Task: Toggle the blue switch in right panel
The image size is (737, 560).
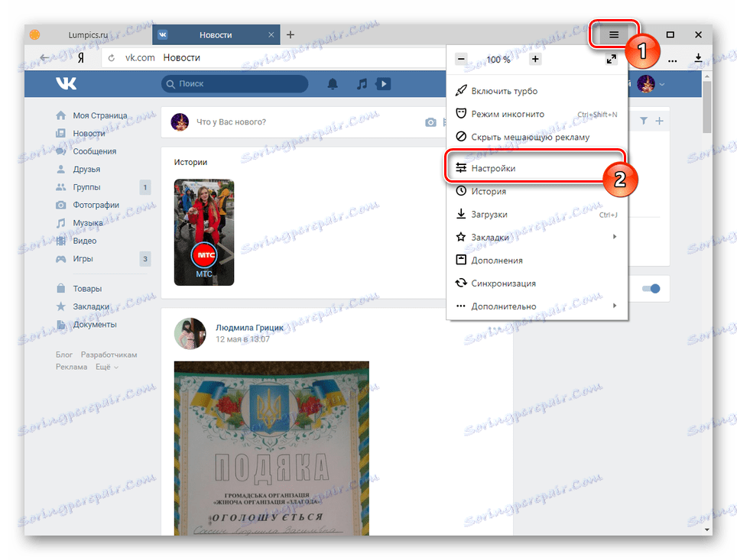Action: coord(651,289)
